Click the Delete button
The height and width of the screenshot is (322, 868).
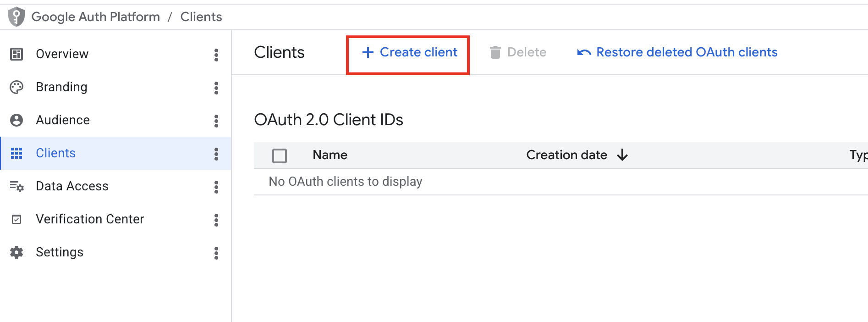(x=518, y=52)
